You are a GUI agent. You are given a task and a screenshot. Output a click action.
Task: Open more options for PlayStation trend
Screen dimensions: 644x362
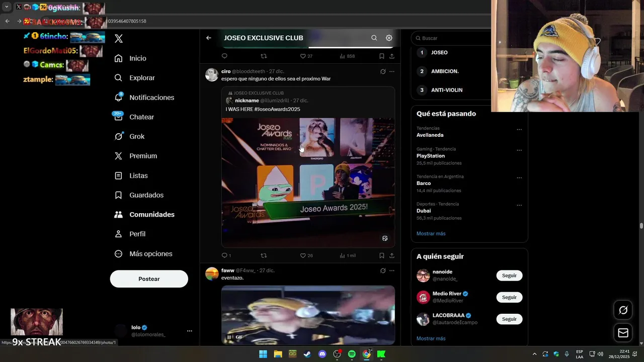(519, 150)
